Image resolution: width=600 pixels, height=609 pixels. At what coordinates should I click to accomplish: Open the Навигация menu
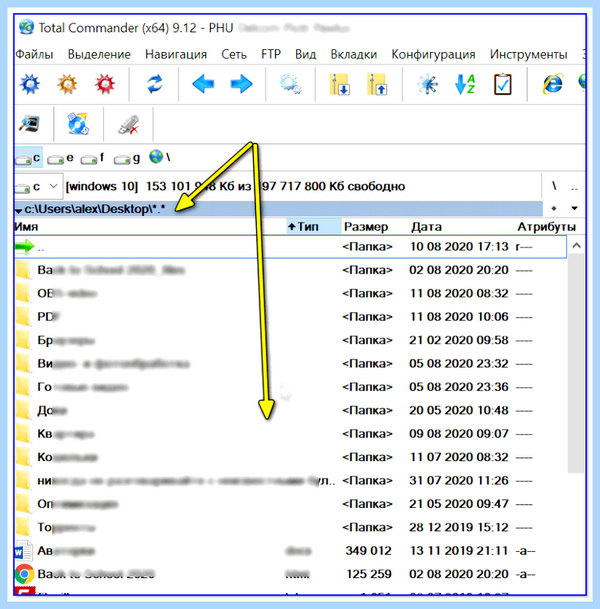176,54
